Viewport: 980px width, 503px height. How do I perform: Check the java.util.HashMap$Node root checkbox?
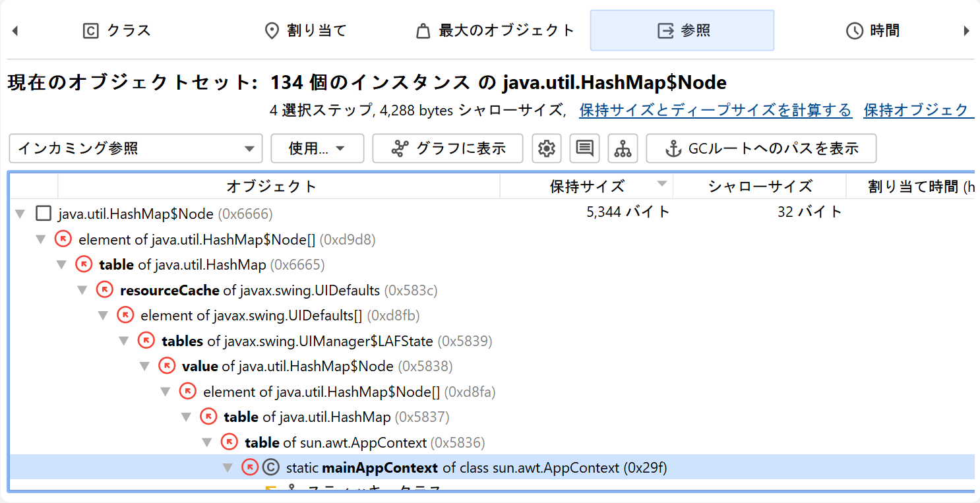coord(44,214)
